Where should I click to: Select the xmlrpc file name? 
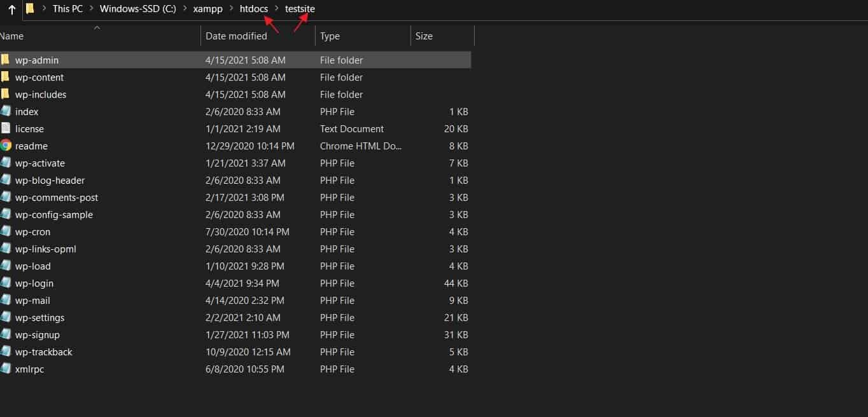click(29, 369)
